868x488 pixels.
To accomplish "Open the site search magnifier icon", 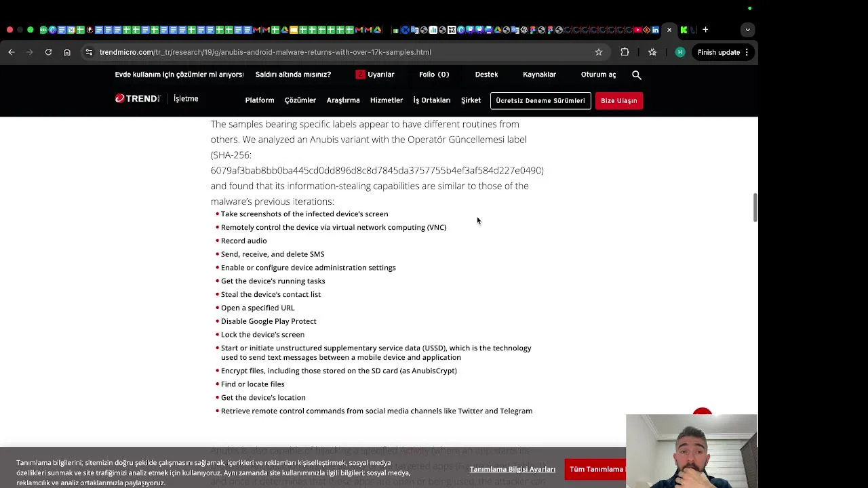I will [637, 75].
